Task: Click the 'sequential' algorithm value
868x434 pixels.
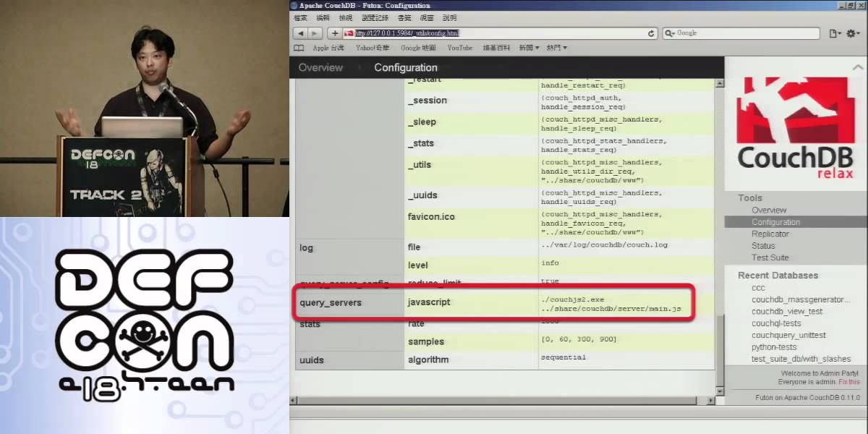Action: (x=563, y=357)
